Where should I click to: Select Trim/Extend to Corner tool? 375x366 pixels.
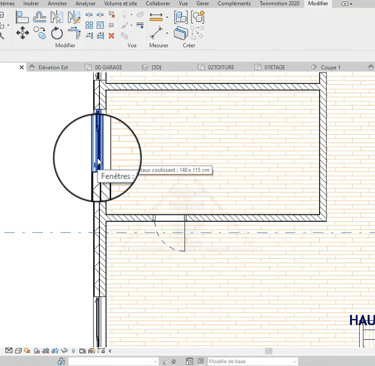pyautogui.click(x=74, y=33)
